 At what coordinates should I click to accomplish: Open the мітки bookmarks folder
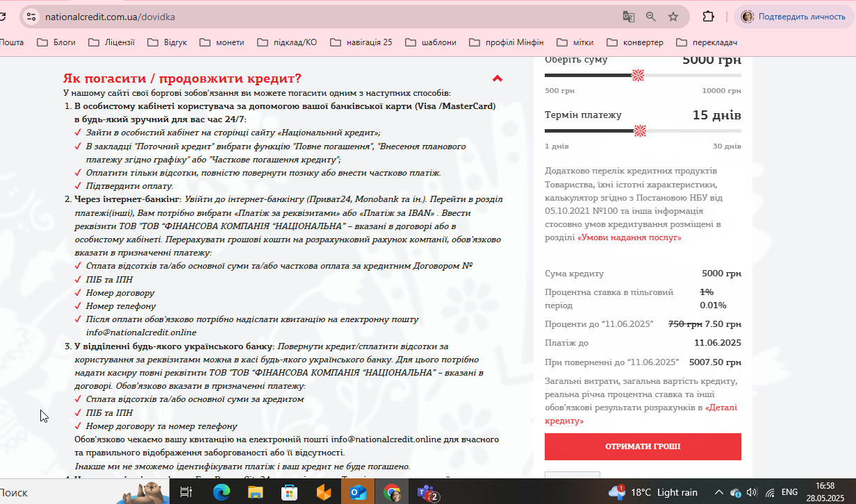click(575, 42)
